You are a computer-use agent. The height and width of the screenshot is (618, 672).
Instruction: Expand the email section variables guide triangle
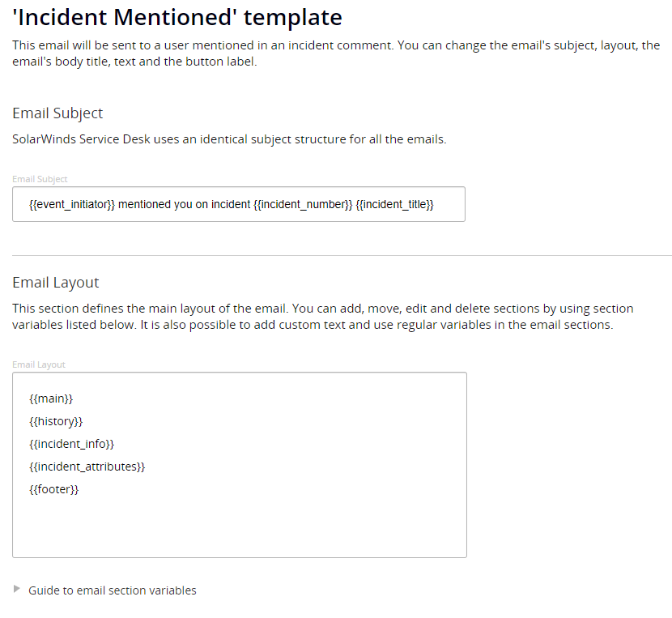17,590
